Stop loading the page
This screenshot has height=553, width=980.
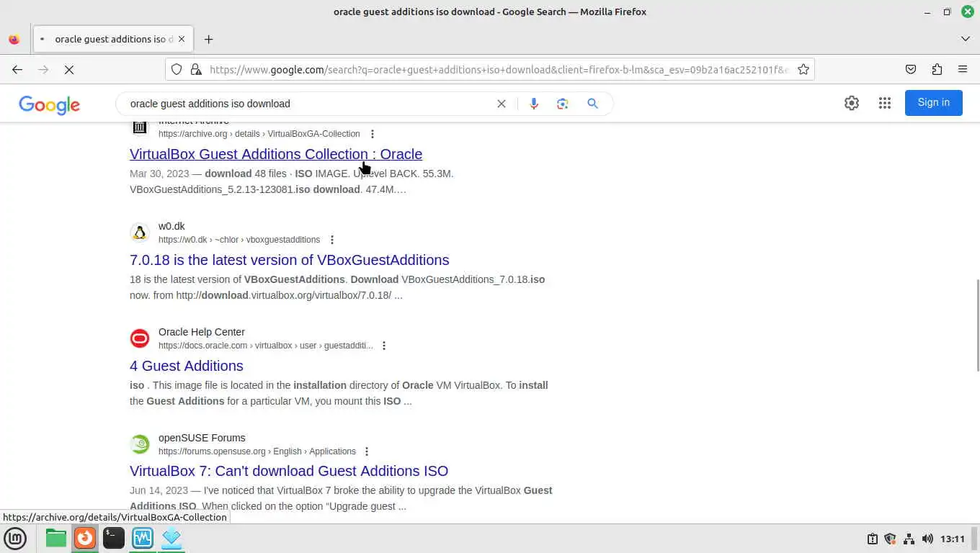69,69
